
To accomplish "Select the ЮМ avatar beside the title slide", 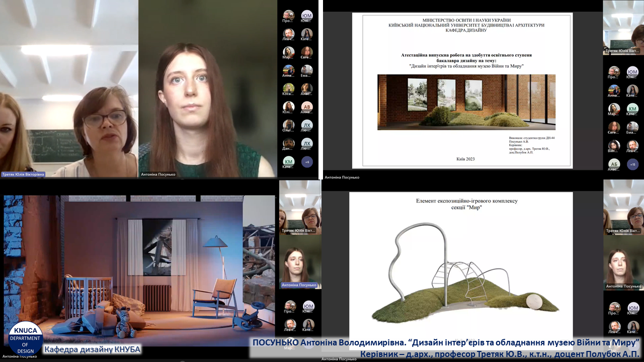I will click(x=632, y=72).
